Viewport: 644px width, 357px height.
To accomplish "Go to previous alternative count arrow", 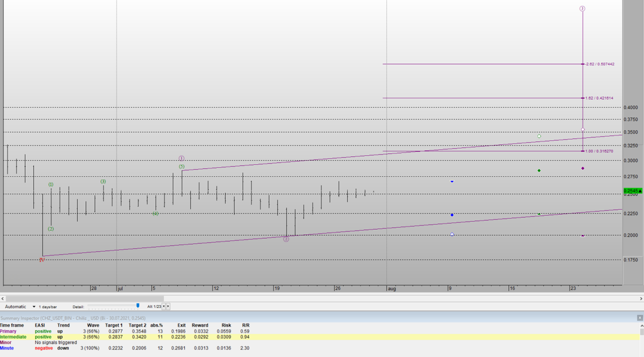I will click(x=164, y=306).
